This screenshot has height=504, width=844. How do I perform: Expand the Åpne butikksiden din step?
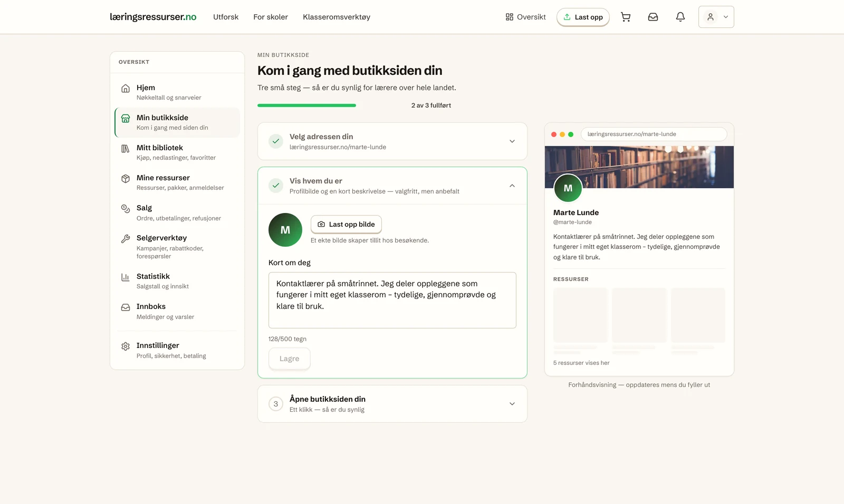pyautogui.click(x=392, y=404)
